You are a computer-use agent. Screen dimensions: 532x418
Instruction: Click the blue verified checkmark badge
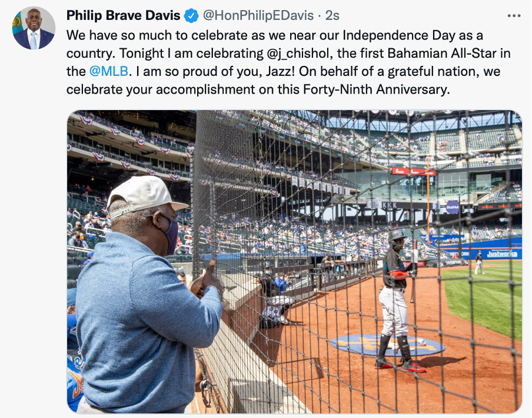pos(191,16)
